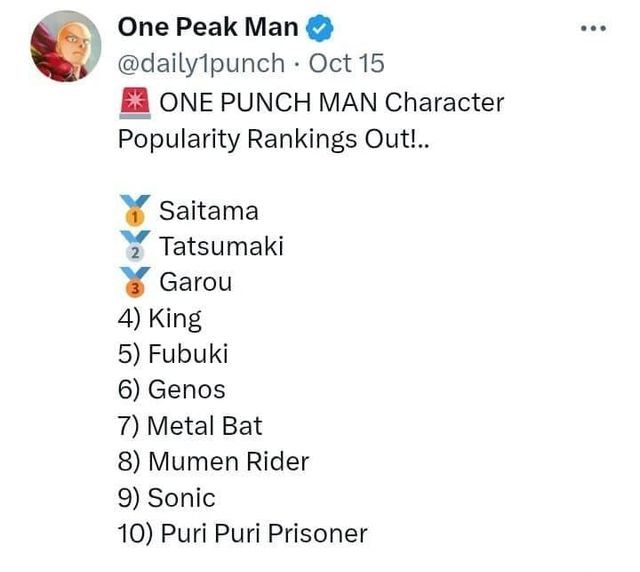Click the "4) King" line

point(160,318)
